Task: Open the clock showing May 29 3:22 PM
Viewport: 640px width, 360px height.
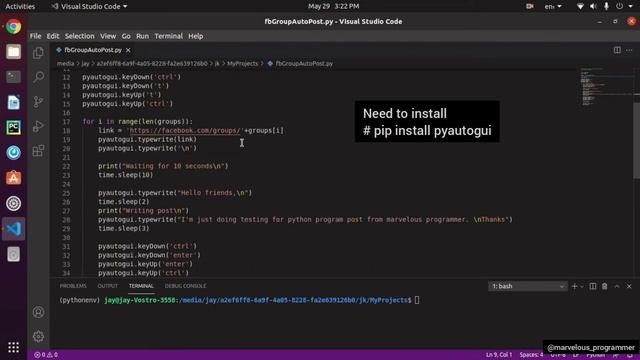Action: (x=333, y=6)
